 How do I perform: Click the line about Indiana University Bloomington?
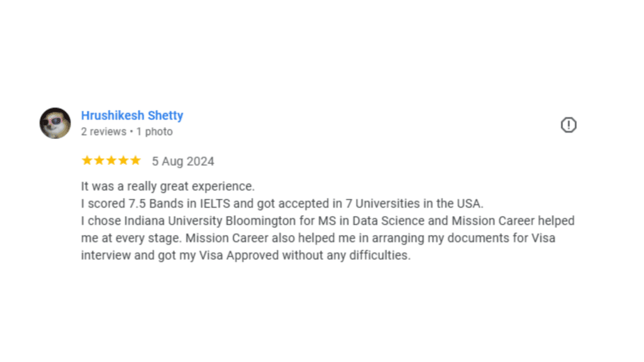click(x=189, y=221)
